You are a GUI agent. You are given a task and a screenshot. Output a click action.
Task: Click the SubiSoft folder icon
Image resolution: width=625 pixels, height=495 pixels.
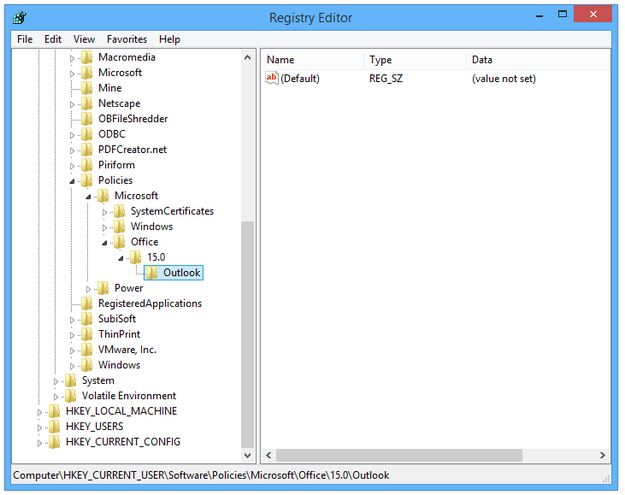pos(86,319)
